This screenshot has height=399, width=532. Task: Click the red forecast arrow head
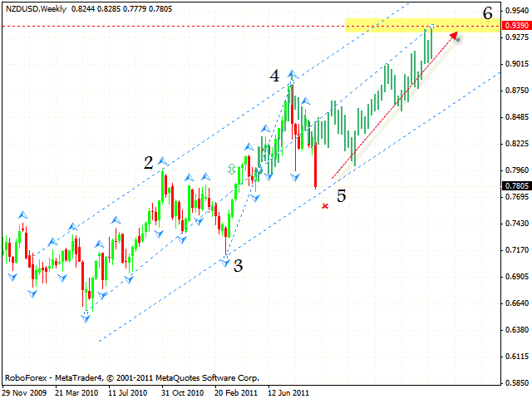point(453,35)
